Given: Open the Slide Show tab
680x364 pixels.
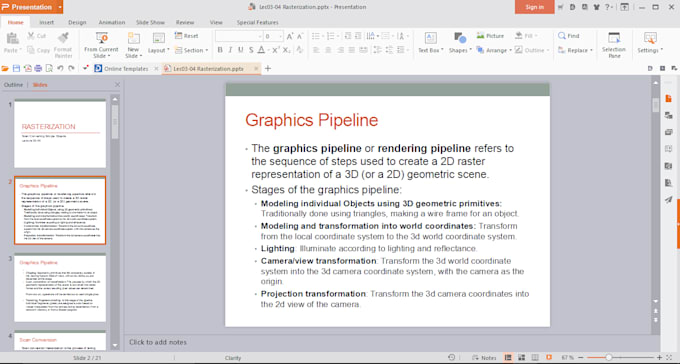Looking at the screenshot, I should pos(150,22).
